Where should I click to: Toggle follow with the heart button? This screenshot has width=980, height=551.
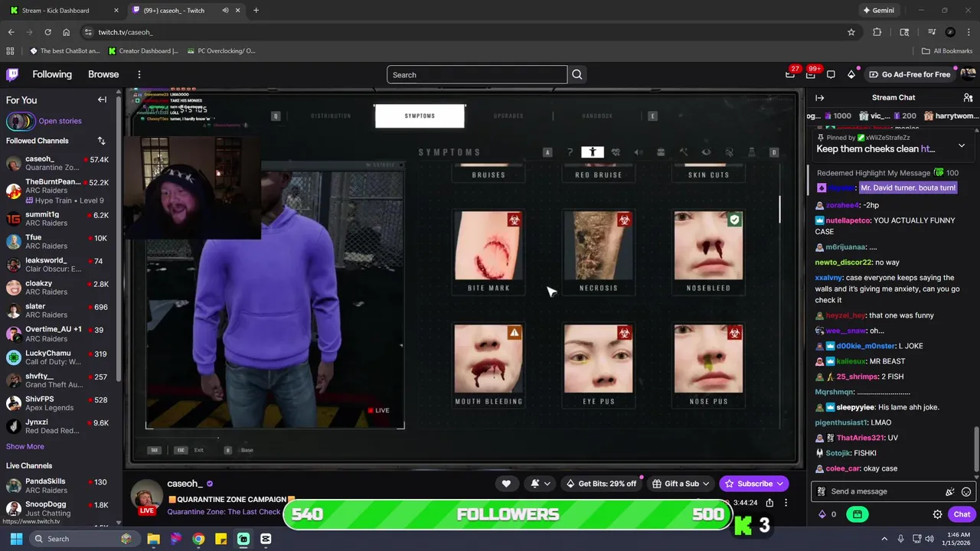click(506, 484)
